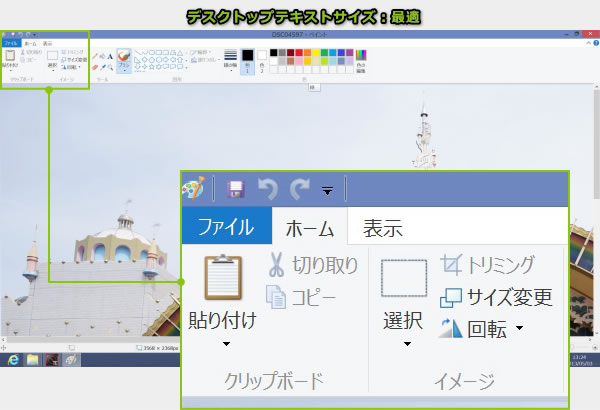Viewport: 600px width, 410px height.
Task: Expand the enlarged Paste dropdown arrow
Action: 227,344
